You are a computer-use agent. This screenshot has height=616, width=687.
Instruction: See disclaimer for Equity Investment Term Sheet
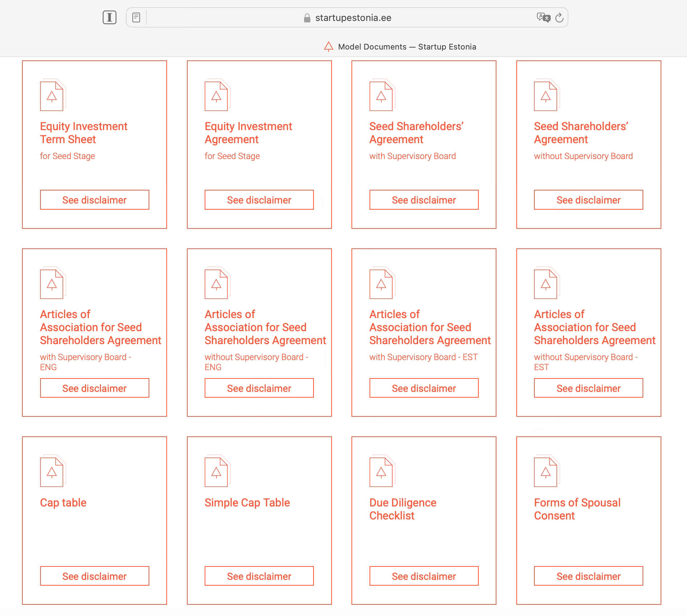[x=94, y=200]
